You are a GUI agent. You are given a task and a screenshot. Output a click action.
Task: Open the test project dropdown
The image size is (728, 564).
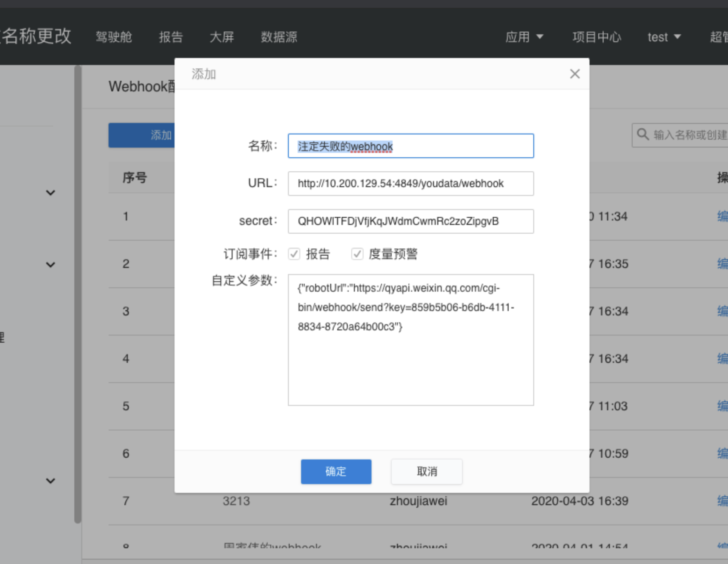pyautogui.click(x=664, y=37)
